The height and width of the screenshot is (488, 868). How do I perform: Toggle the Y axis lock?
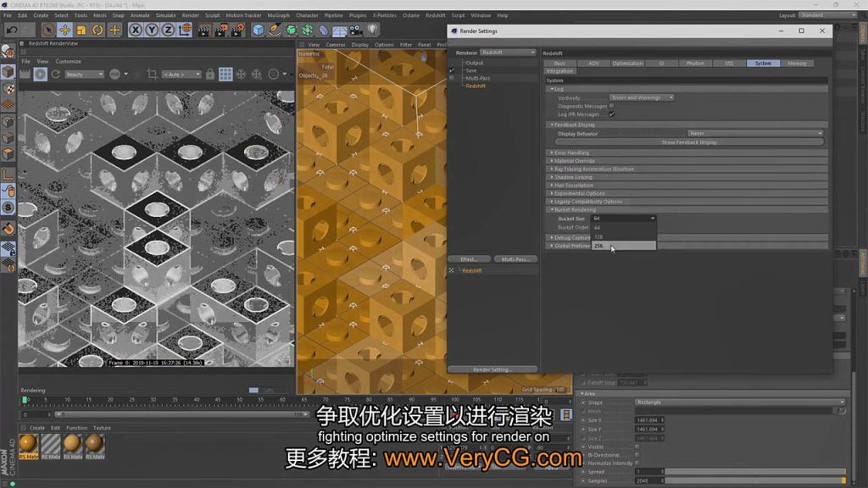pos(152,30)
